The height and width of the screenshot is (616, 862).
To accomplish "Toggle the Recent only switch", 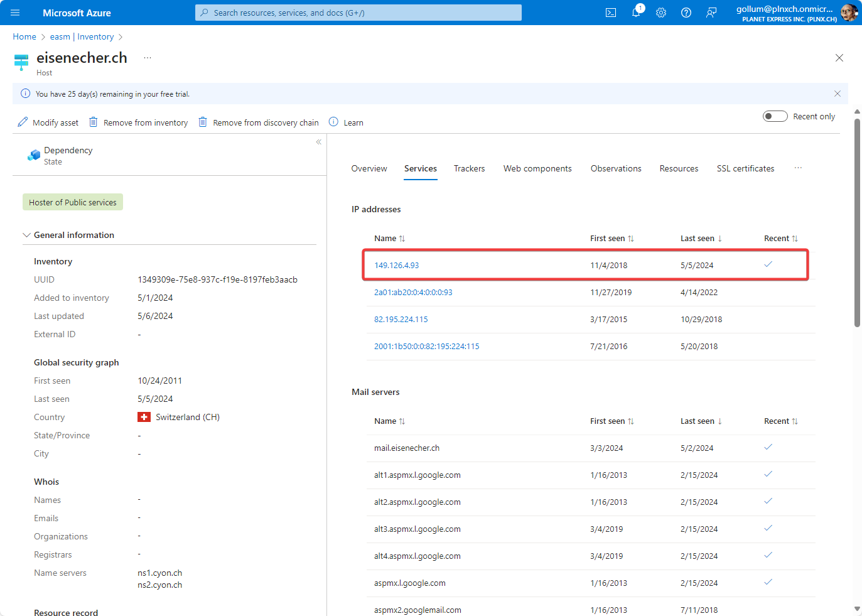I will tap(775, 116).
